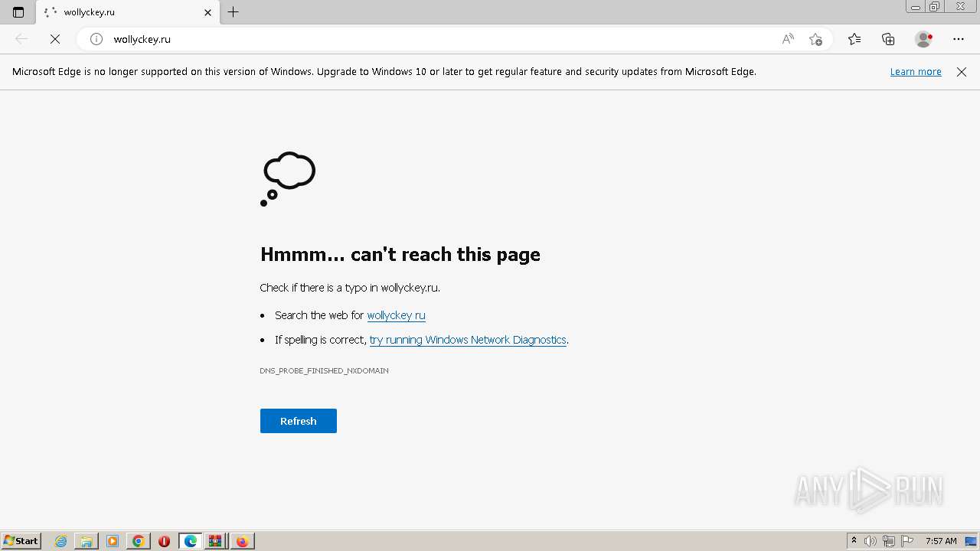View site information icon in address bar
This screenshot has height=551, width=980.
[x=96, y=39]
